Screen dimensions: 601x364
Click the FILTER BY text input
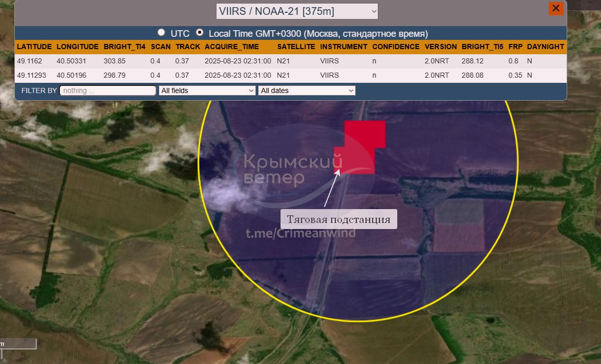coord(108,90)
